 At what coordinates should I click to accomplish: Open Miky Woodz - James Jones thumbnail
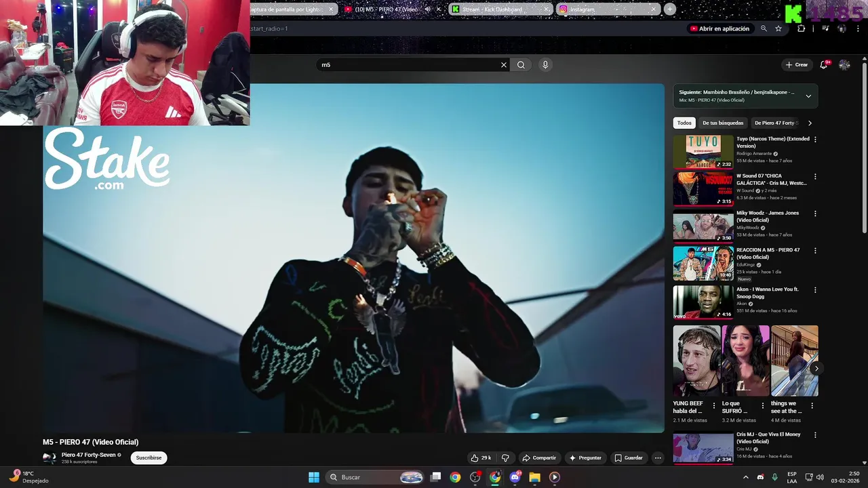tap(703, 226)
